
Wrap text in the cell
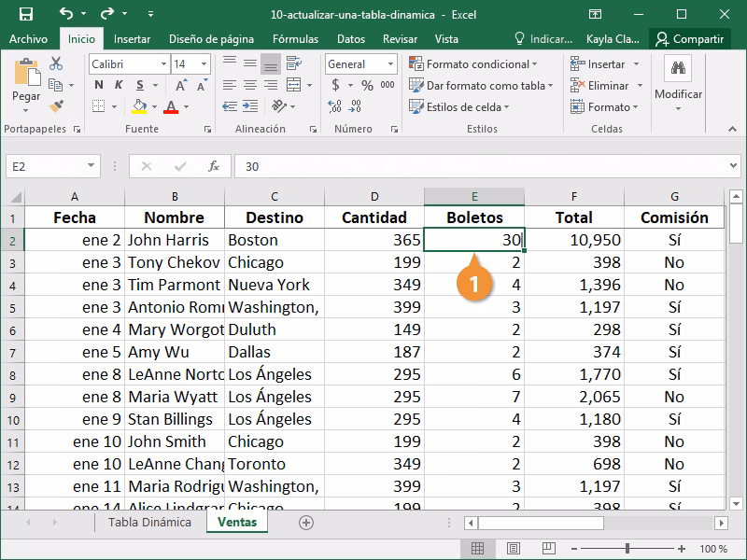pos(294,63)
